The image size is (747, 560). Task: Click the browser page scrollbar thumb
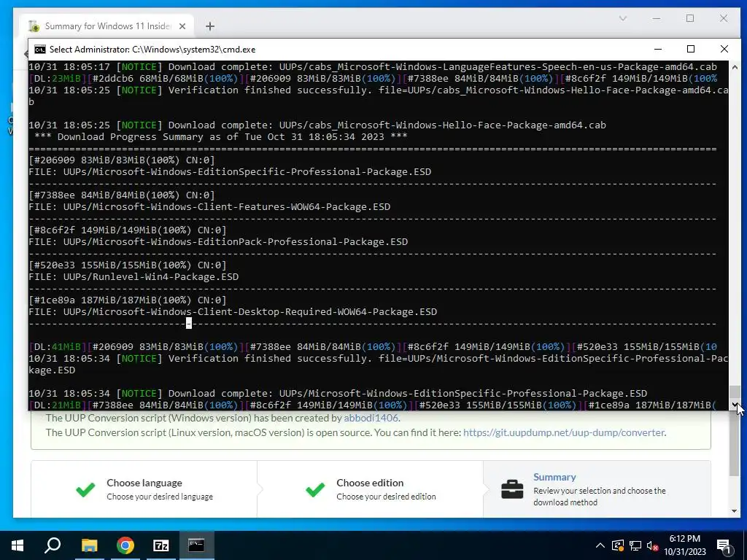tap(734, 444)
